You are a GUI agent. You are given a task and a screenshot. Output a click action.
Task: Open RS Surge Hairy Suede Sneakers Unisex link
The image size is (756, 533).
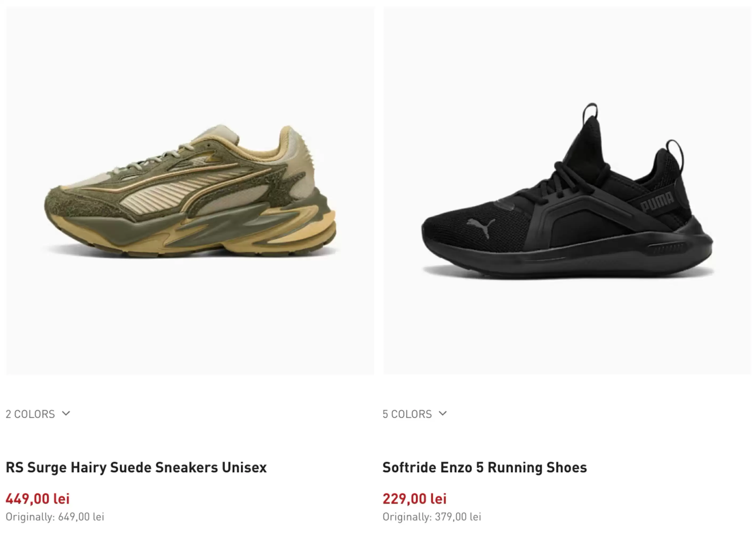[136, 467]
